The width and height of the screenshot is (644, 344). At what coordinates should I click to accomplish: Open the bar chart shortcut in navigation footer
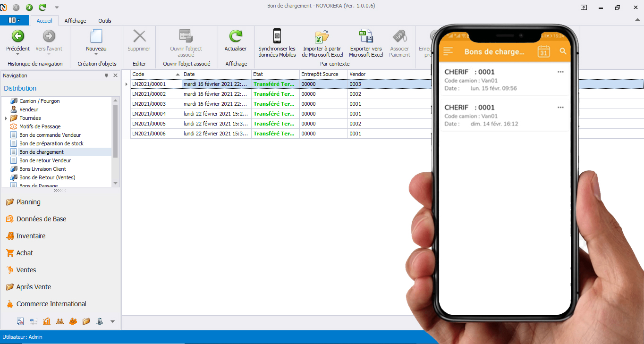[x=47, y=321]
